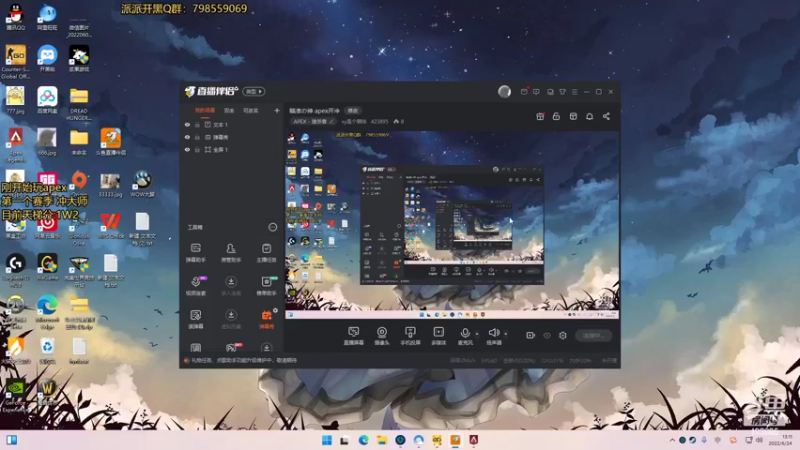Add 手机投屏 phone casting source
This screenshot has width=800, height=450.
pyautogui.click(x=410, y=336)
